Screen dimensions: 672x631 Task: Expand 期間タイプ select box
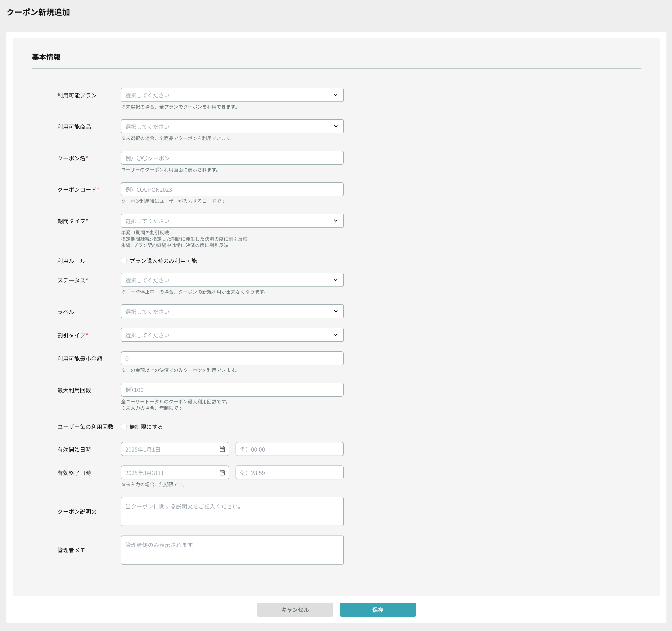(232, 221)
